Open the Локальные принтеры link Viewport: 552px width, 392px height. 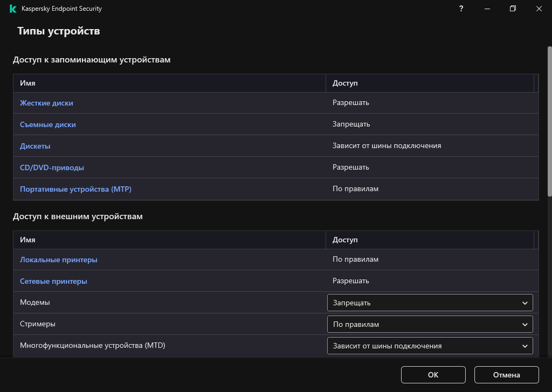pyautogui.click(x=59, y=260)
